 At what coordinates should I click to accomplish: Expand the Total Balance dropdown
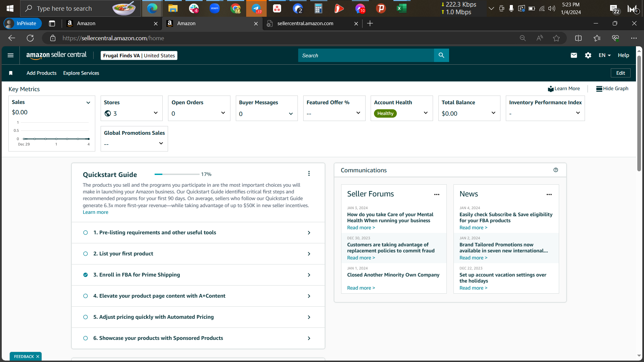click(x=493, y=113)
